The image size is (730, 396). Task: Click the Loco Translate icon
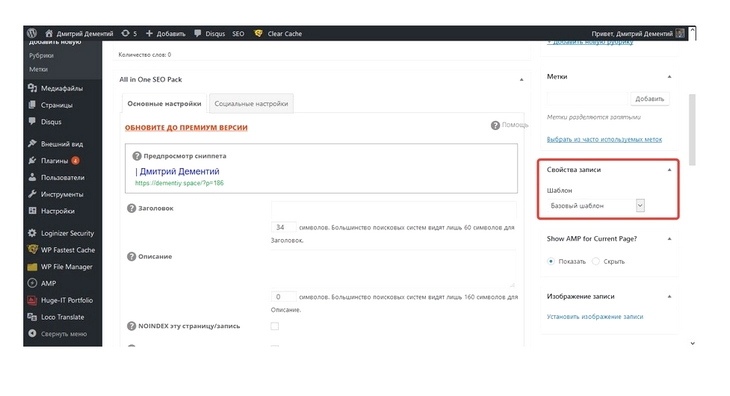(x=32, y=317)
